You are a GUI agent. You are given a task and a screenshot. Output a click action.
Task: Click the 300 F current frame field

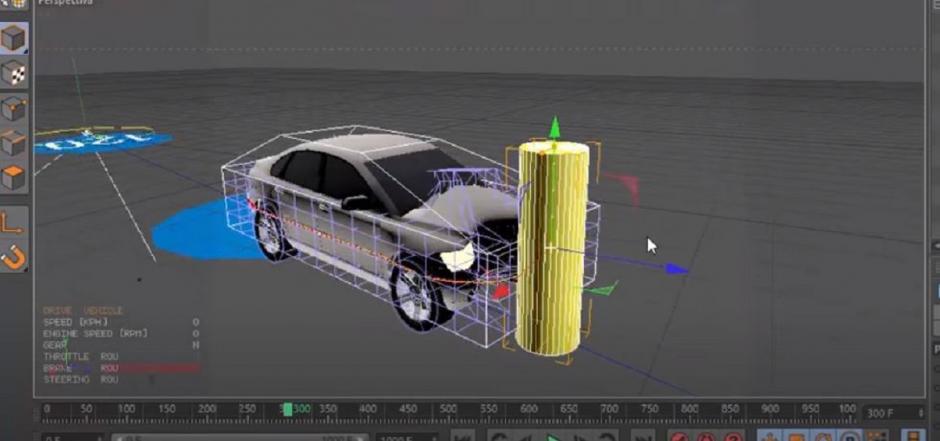pyautogui.click(x=893, y=413)
